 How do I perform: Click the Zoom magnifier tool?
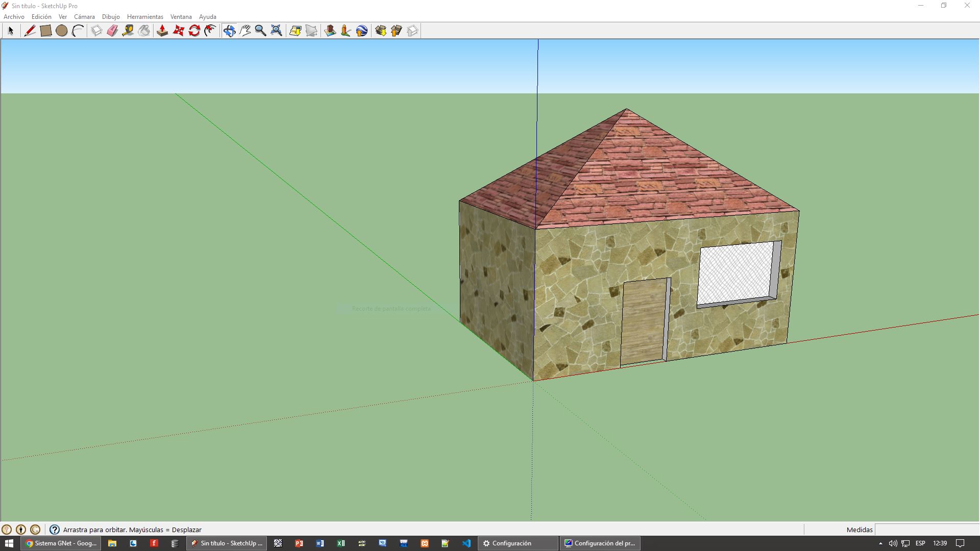(x=260, y=31)
